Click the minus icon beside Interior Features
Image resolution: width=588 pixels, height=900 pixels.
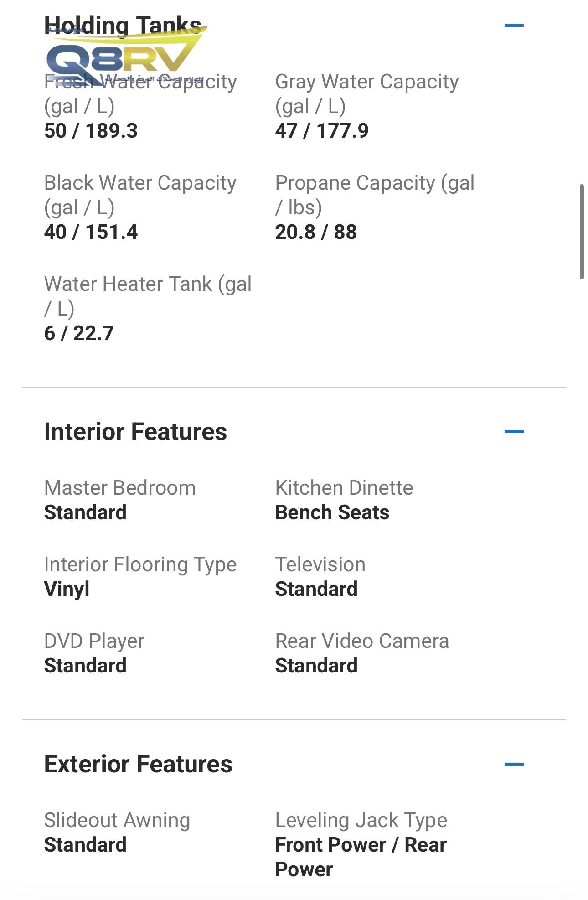tap(514, 431)
